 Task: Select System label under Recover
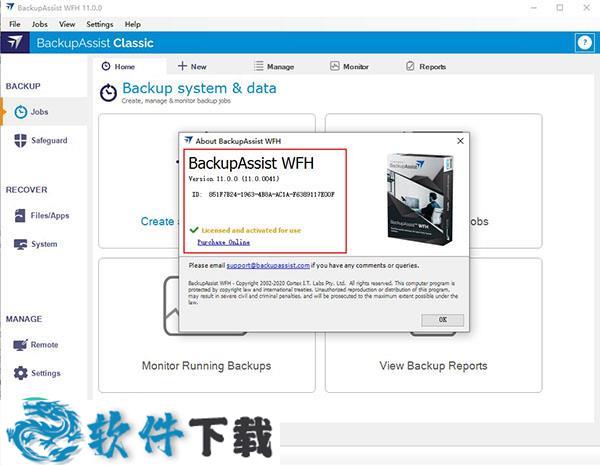(44, 244)
